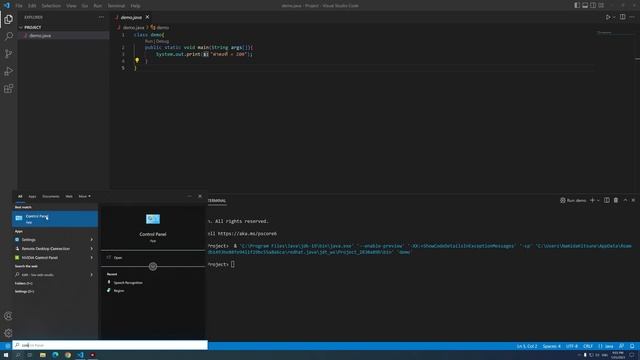Screen dimensions: 640x360
Task: Toggle the secondary sidebar layout icon
Action: tap(593, 5)
